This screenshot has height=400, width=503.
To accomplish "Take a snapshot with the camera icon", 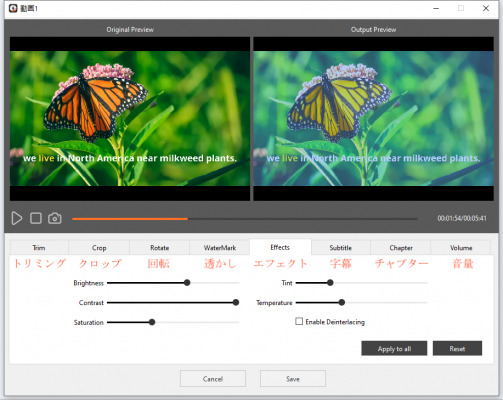I will point(55,218).
